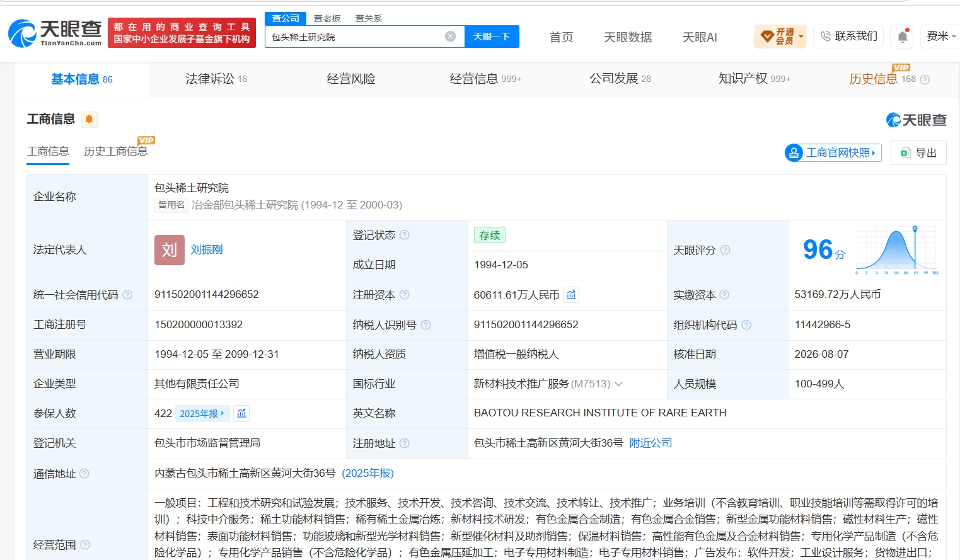Screen dimensions: 960x560
Task: Click the 英文名称 value BAOTOU RESEARCH INSTITUTE OF RARE EARTH
Action: tap(600, 413)
